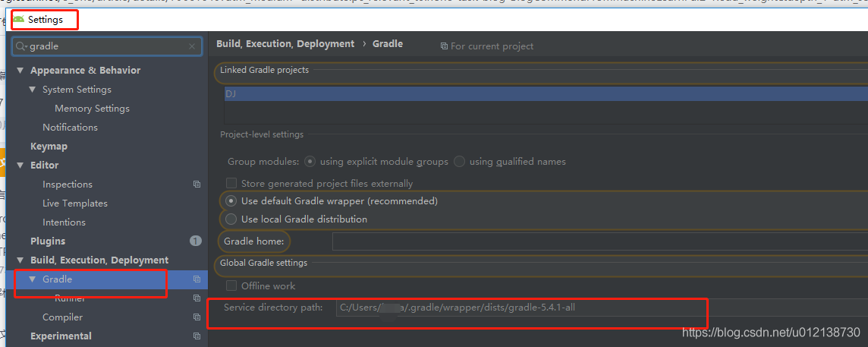This screenshot has width=868, height=347.
Task: Select Use local Gradle distribution option
Action: pyautogui.click(x=231, y=219)
